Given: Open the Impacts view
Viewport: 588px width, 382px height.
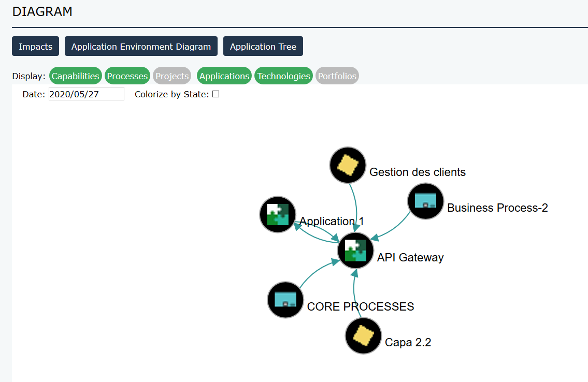Looking at the screenshot, I should (x=36, y=47).
